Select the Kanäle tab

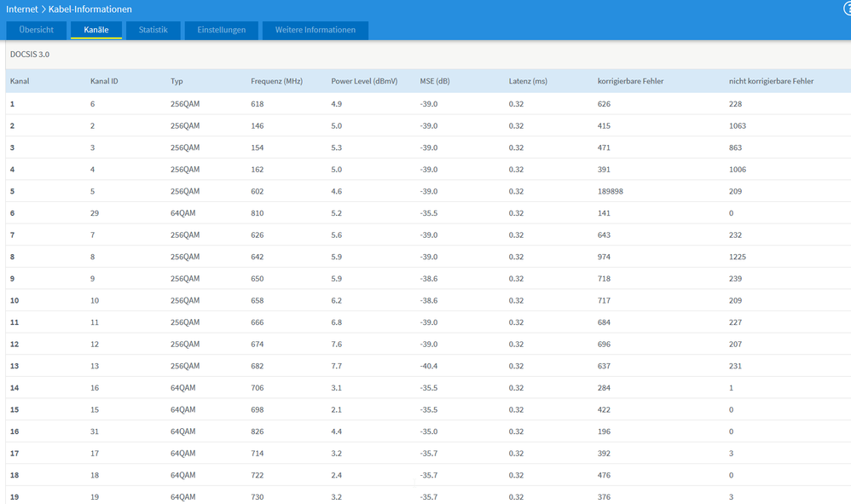(96, 30)
